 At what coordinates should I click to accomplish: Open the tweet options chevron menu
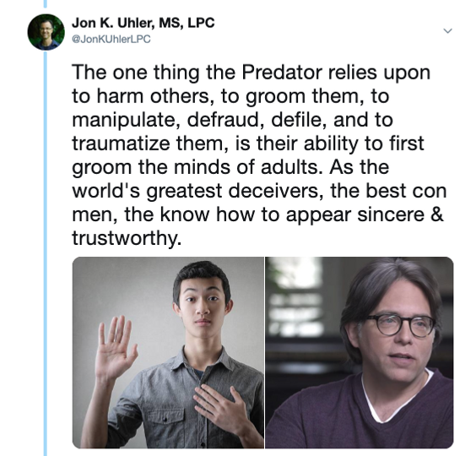point(448,30)
